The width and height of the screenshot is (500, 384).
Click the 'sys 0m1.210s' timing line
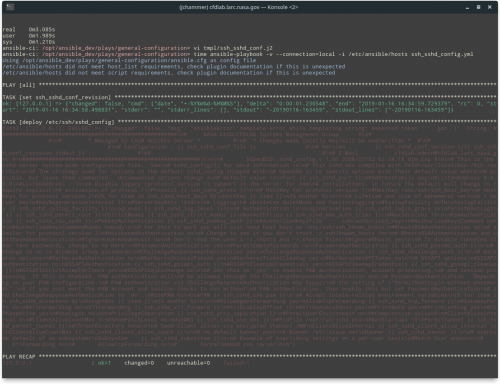pyautogui.click(x=29, y=42)
